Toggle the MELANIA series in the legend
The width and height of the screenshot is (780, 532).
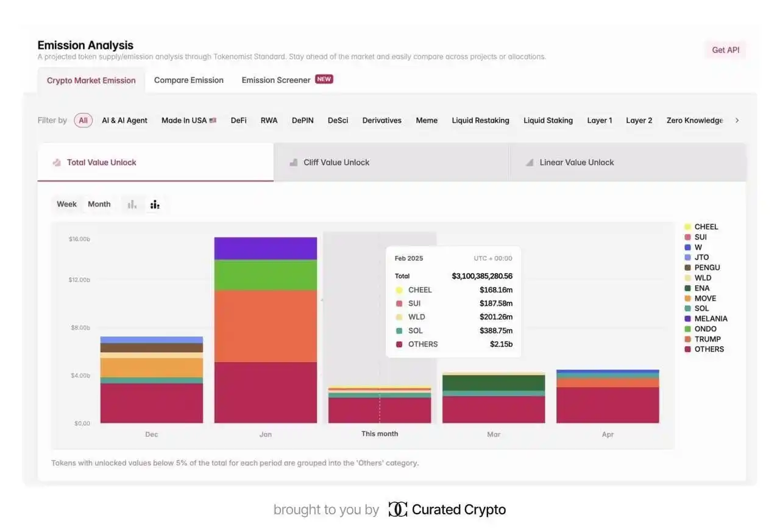[711, 319]
